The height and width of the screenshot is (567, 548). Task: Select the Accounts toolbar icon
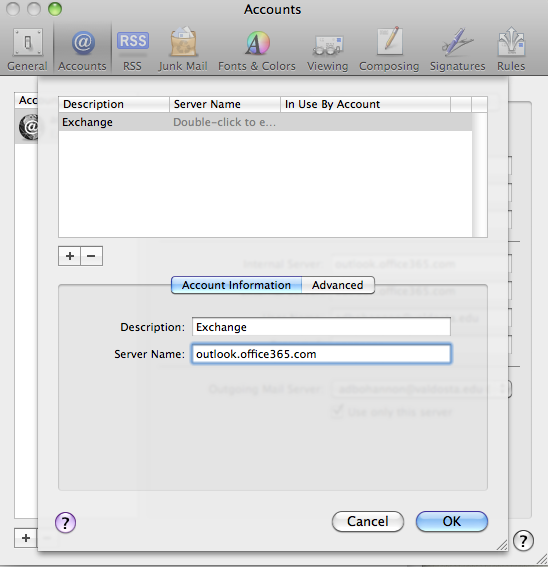82,50
